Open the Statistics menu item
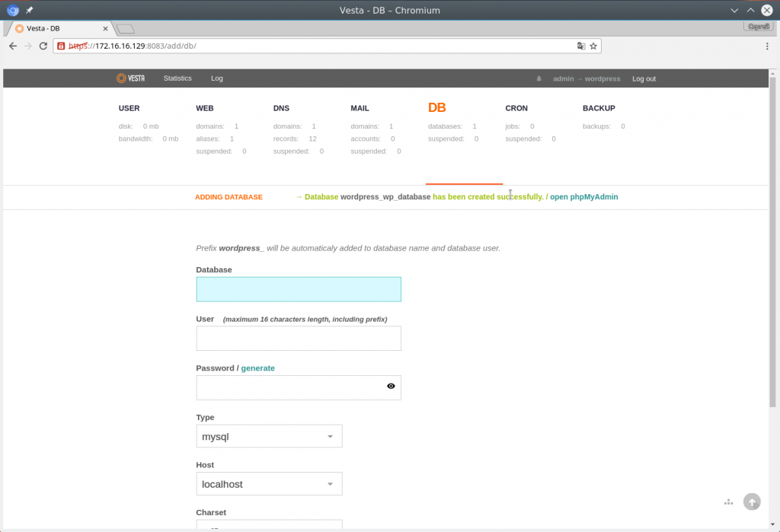Screen dimensions: 780x532 tap(177, 78)
